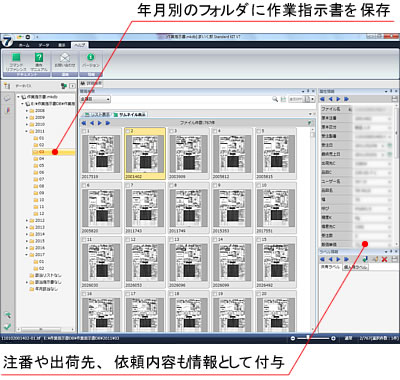Adjust the zoom slider handle in status bar
The image size is (400, 380).
point(307,338)
